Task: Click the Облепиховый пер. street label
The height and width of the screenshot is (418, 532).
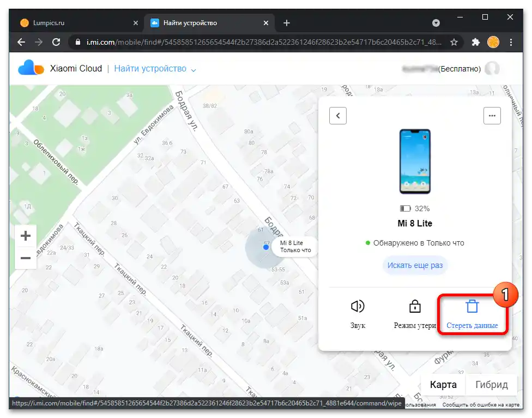Action: pos(56,162)
